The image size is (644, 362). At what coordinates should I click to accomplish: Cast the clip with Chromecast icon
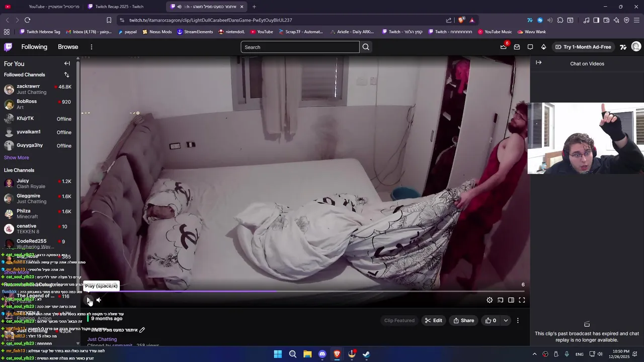click(x=500, y=300)
